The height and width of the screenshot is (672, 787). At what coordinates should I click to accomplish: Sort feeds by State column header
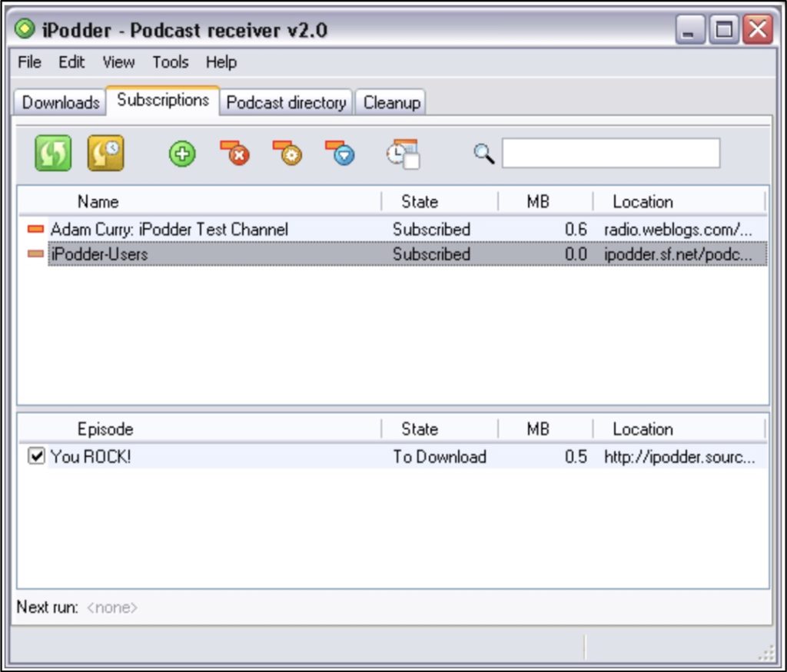pyautogui.click(x=440, y=201)
